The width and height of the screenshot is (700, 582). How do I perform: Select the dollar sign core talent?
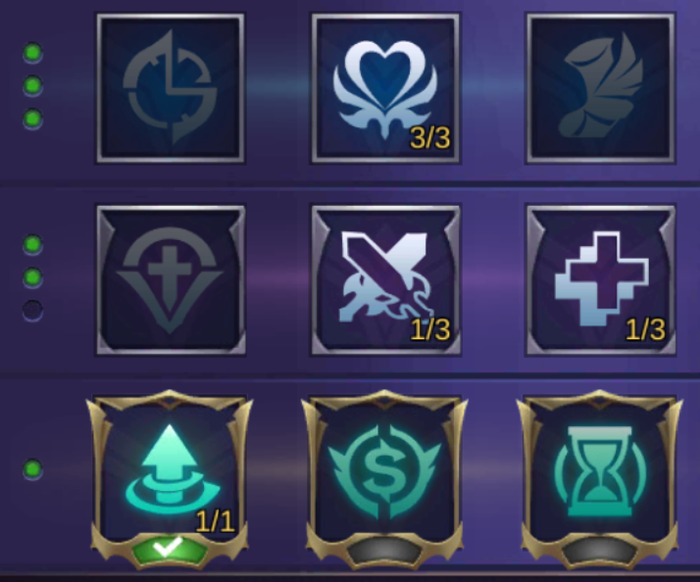click(x=385, y=473)
